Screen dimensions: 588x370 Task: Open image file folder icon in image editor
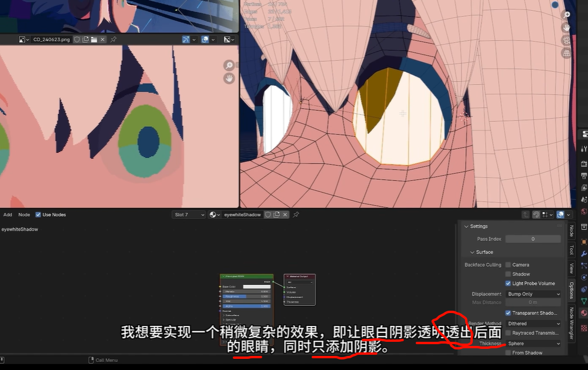pos(93,39)
